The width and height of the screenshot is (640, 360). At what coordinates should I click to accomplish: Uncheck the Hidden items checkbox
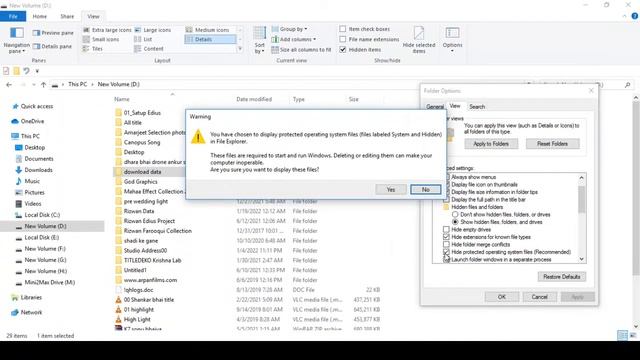343,49
